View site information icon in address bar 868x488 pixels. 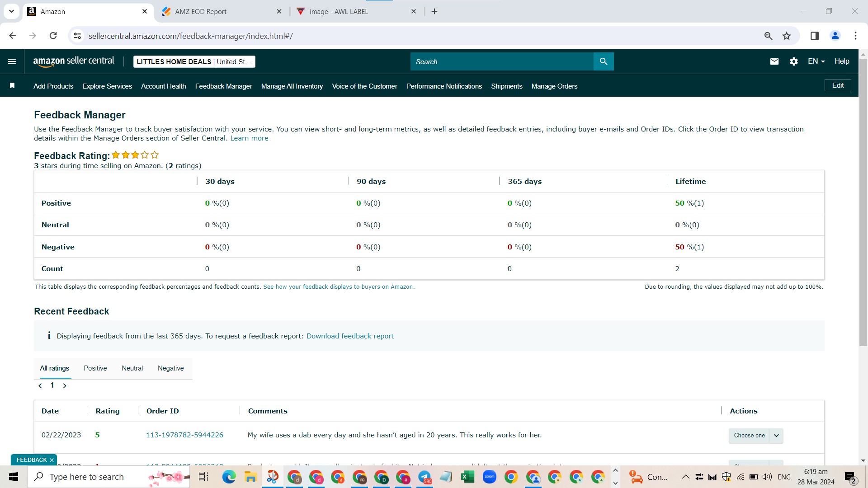point(78,36)
